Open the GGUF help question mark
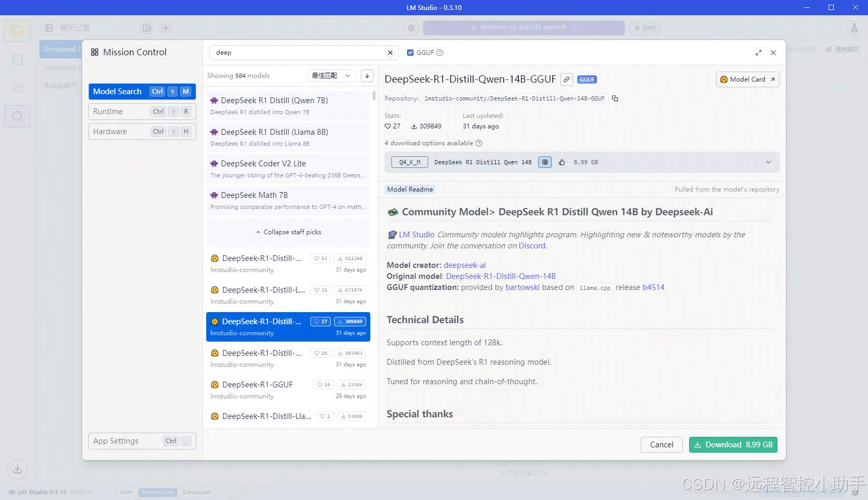 coord(440,53)
